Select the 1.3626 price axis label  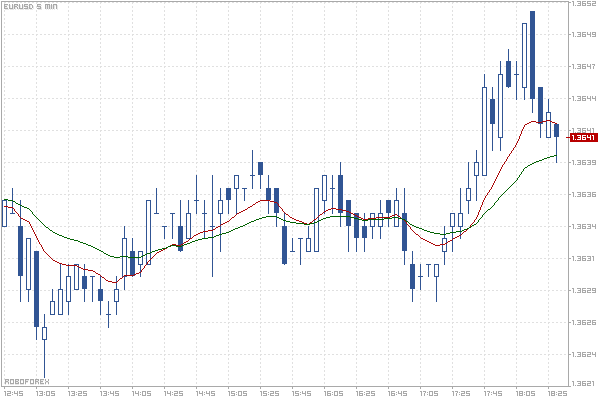(584, 322)
